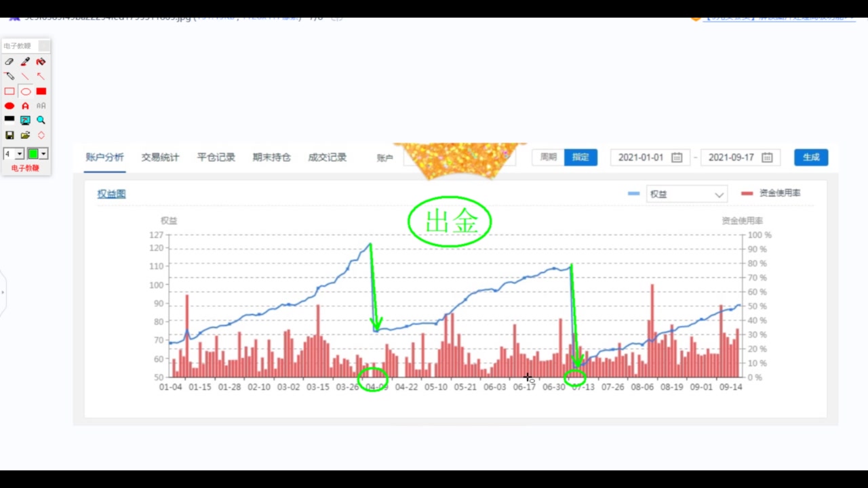Select the filled red rectangle tool
Screen dimensions: 868x488
(41, 91)
